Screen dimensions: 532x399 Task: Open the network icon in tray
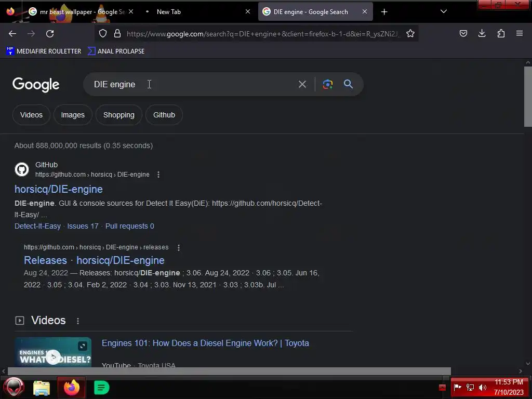tap(470, 387)
